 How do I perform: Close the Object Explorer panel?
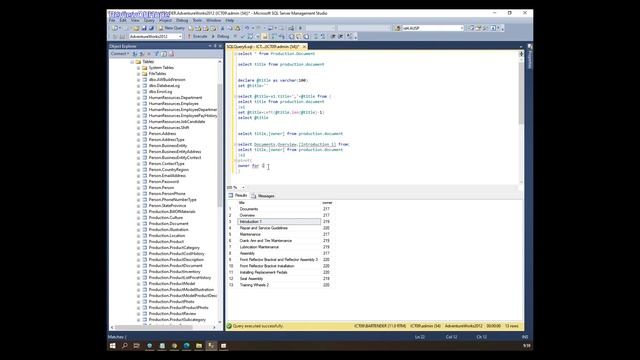(220, 46)
